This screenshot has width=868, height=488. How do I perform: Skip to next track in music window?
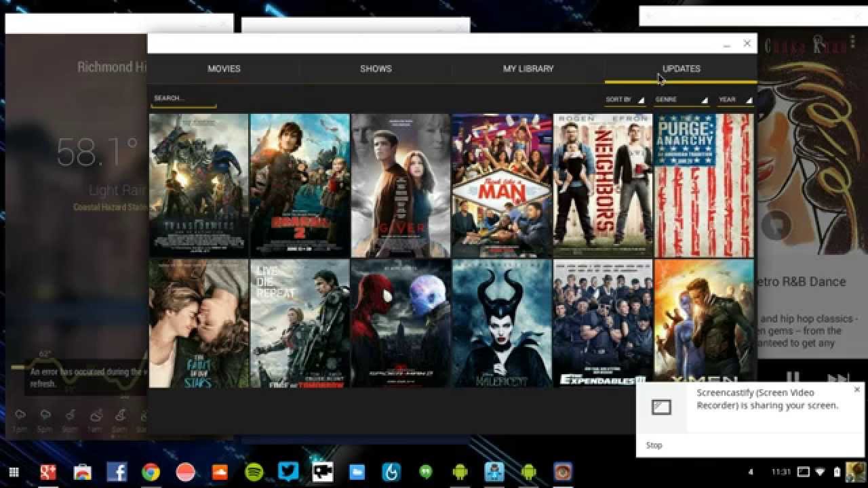tap(839, 377)
